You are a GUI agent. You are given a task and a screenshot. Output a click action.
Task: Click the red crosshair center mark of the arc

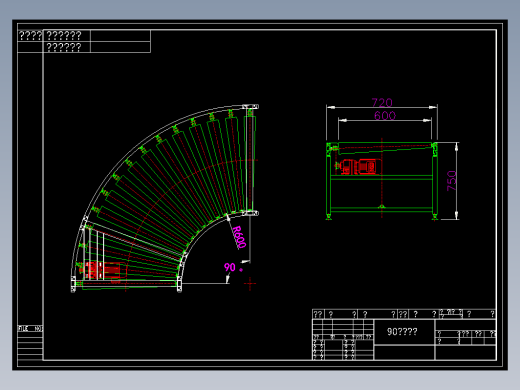[250, 284]
